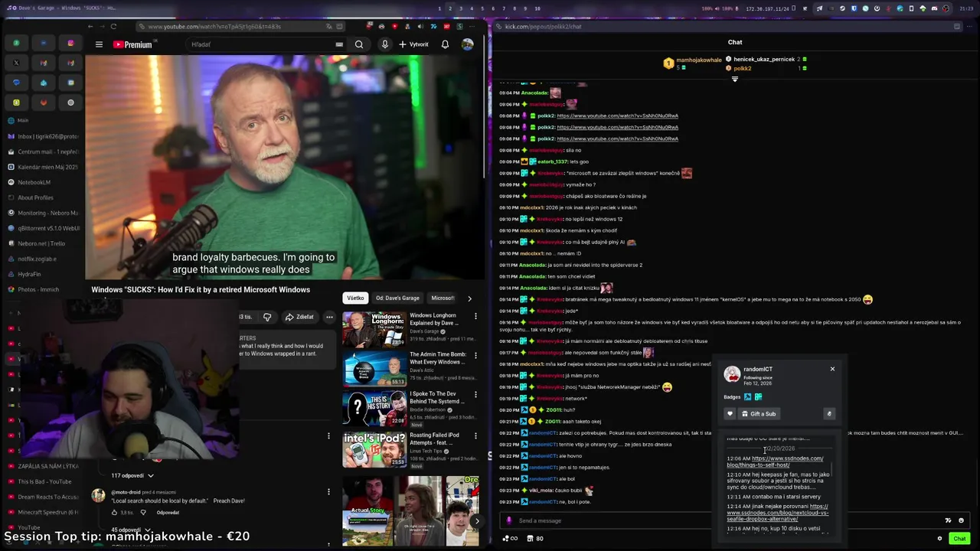
Task: Select the Main workspace in sidebar
Action: click(23, 120)
